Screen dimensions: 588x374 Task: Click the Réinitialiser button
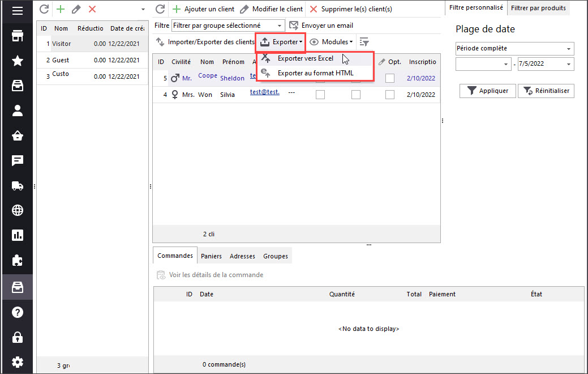[546, 91]
